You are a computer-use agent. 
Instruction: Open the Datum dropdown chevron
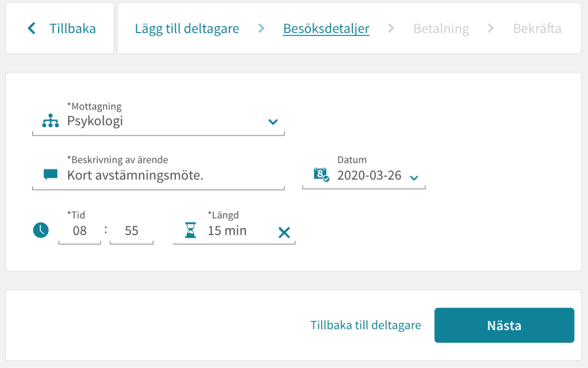[414, 178]
